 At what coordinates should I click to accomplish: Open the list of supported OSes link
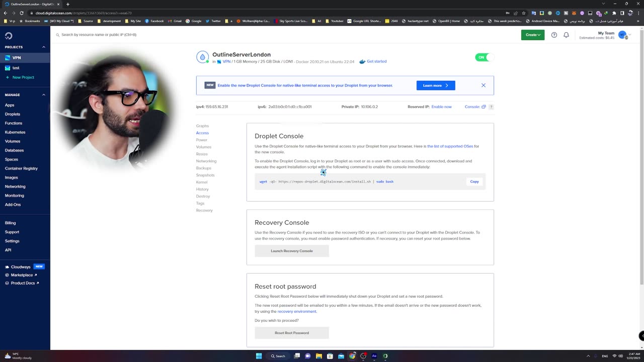click(x=450, y=146)
